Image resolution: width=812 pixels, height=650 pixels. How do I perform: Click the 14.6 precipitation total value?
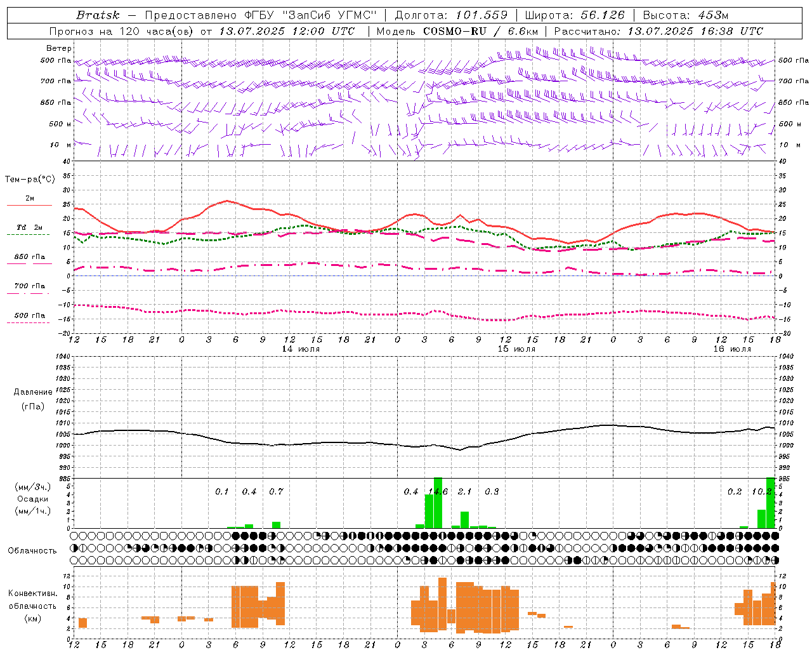coord(438,492)
